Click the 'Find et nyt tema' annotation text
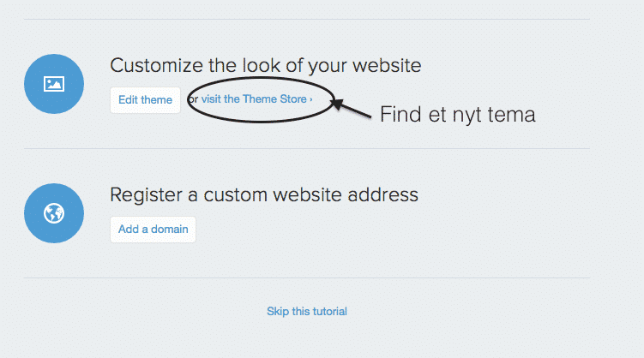This screenshot has height=358, width=644. (458, 115)
